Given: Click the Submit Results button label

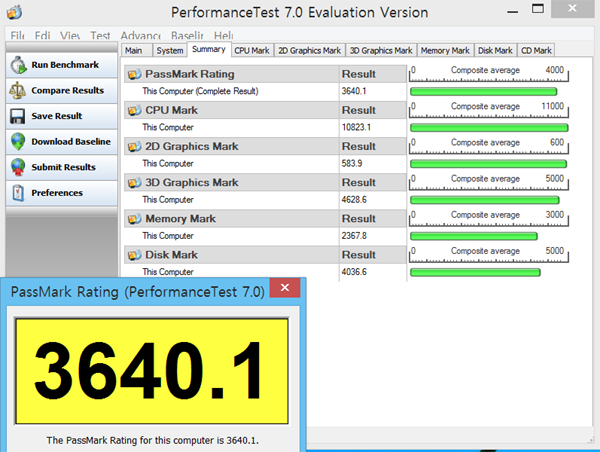Looking at the screenshot, I should click(64, 167).
